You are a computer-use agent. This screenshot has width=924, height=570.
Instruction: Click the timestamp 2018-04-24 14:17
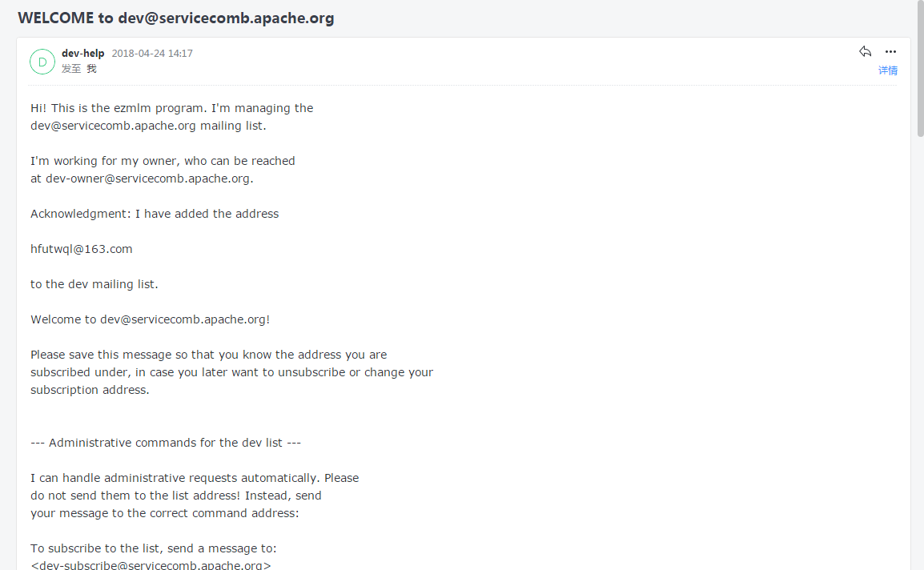[152, 54]
